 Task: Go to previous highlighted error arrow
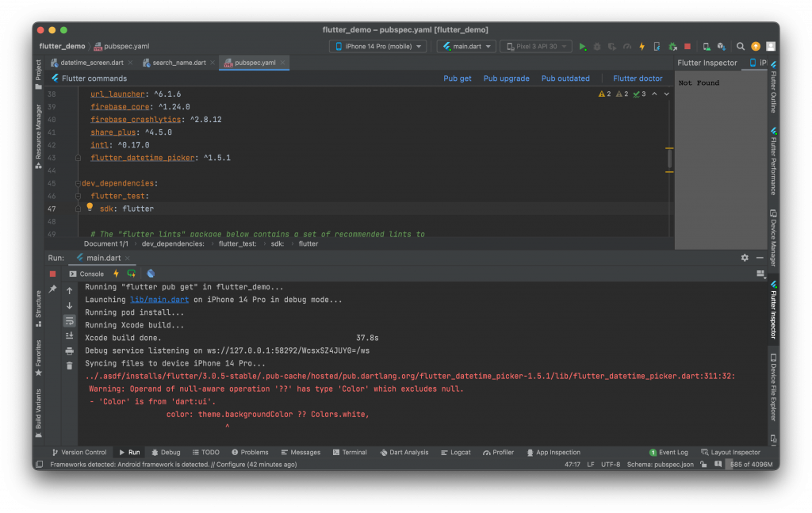pyautogui.click(x=654, y=94)
